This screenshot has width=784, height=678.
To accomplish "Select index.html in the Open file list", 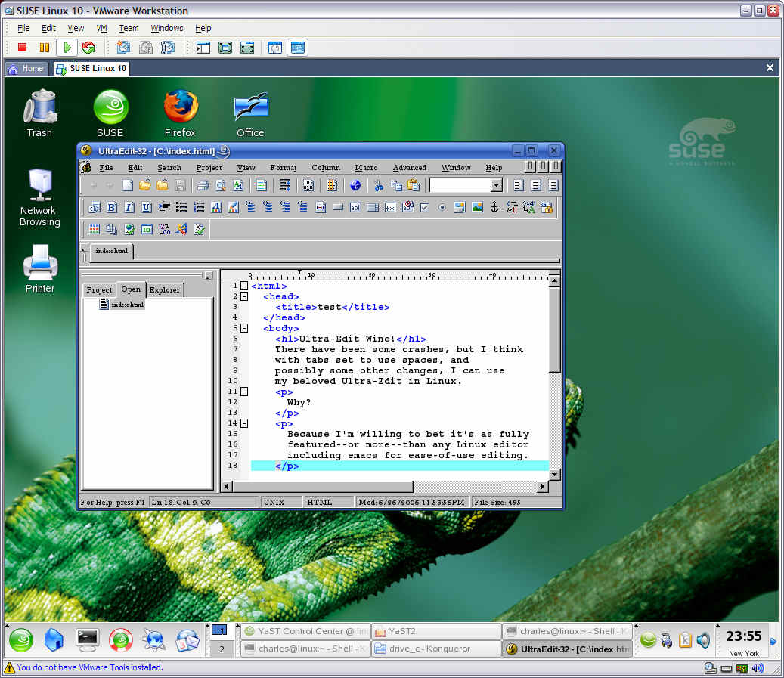I will (122, 304).
